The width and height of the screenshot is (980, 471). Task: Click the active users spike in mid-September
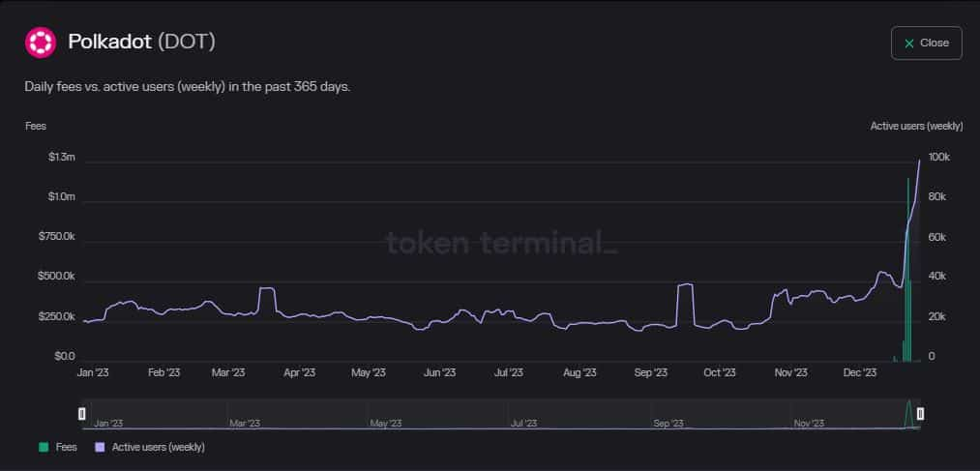coord(686,285)
